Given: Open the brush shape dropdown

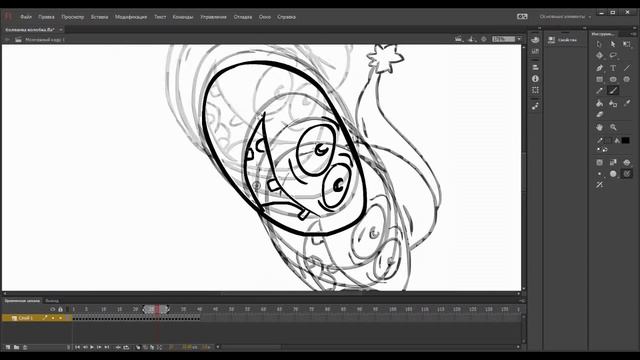Looking at the screenshot, I should pos(613,174).
